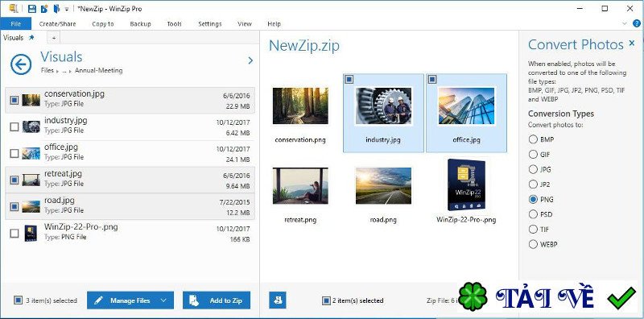Open the Create/Share tab
The width and height of the screenshot is (644, 319).
pos(57,24)
